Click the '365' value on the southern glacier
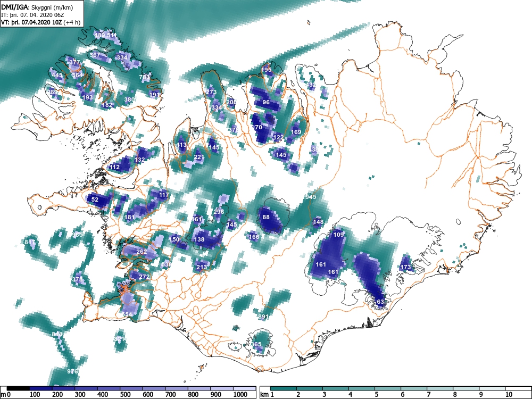532x399 pixels. pyautogui.click(x=256, y=344)
